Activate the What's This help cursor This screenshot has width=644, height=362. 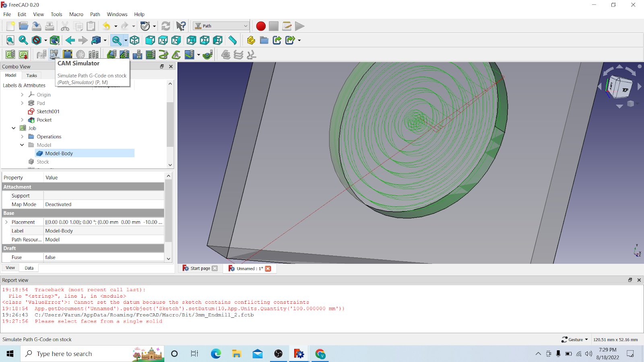[x=181, y=26]
